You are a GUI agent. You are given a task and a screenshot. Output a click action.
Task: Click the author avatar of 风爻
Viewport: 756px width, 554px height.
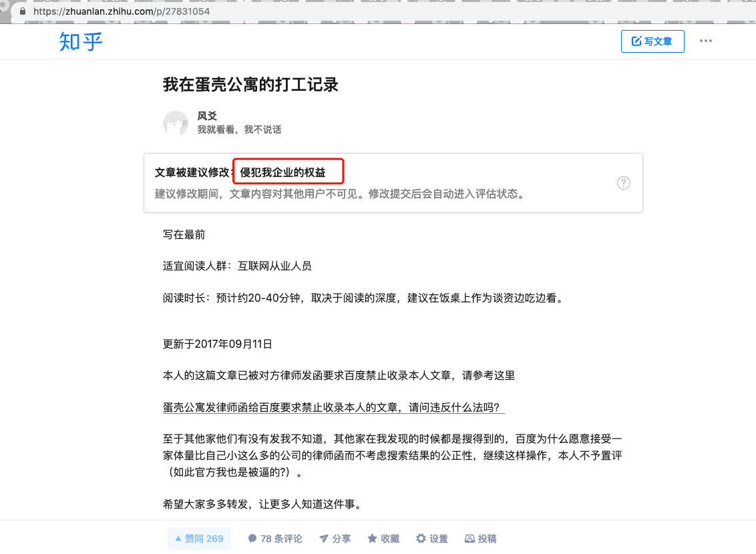click(x=176, y=123)
